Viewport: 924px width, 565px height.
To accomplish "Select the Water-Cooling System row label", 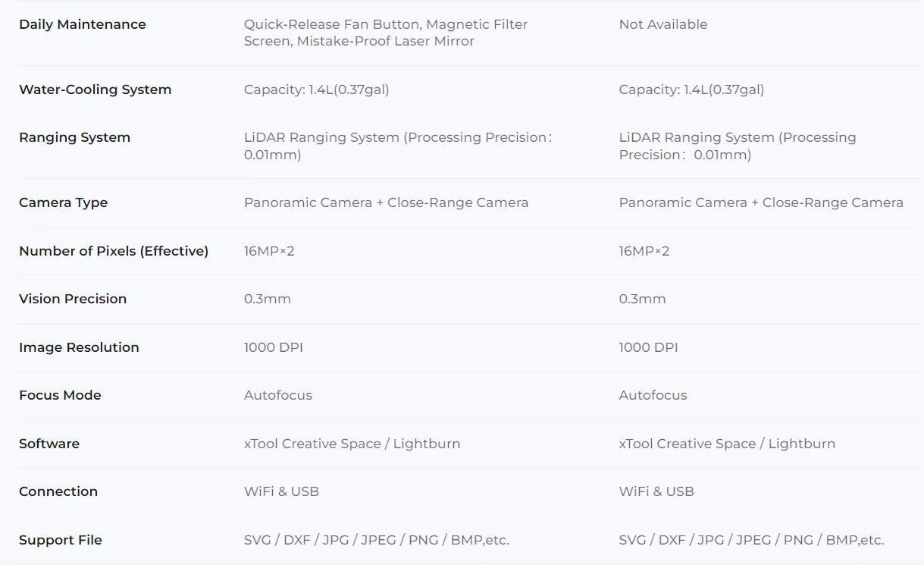I will click(95, 89).
